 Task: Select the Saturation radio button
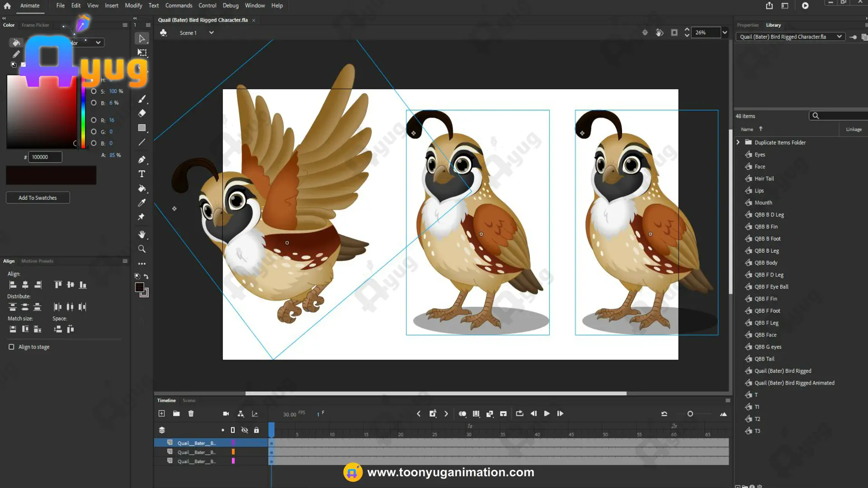94,91
